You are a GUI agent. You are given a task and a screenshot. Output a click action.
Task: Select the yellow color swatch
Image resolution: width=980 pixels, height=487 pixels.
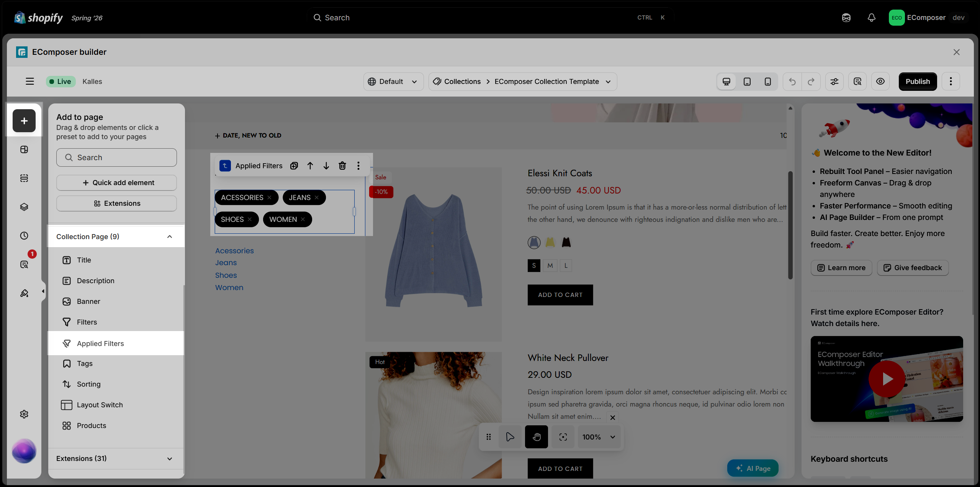tap(550, 242)
